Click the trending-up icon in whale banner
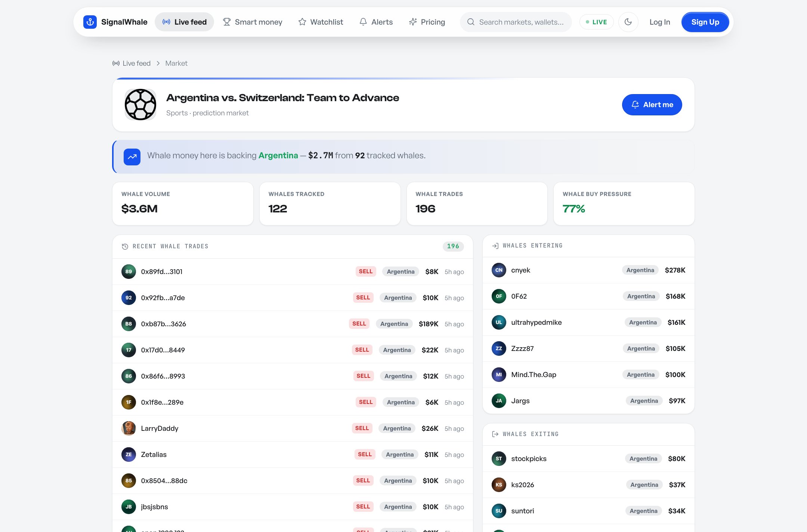The image size is (807, 532). (x=132, y=157)
